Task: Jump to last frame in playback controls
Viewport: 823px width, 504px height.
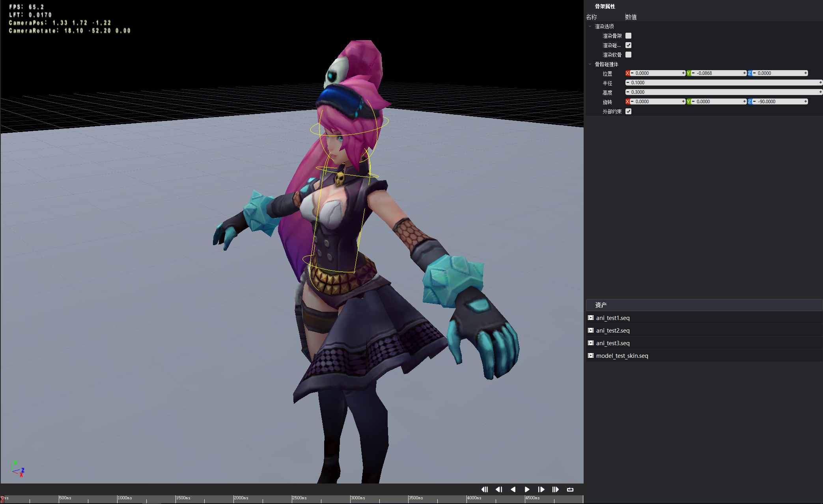Action: [556, 489]
